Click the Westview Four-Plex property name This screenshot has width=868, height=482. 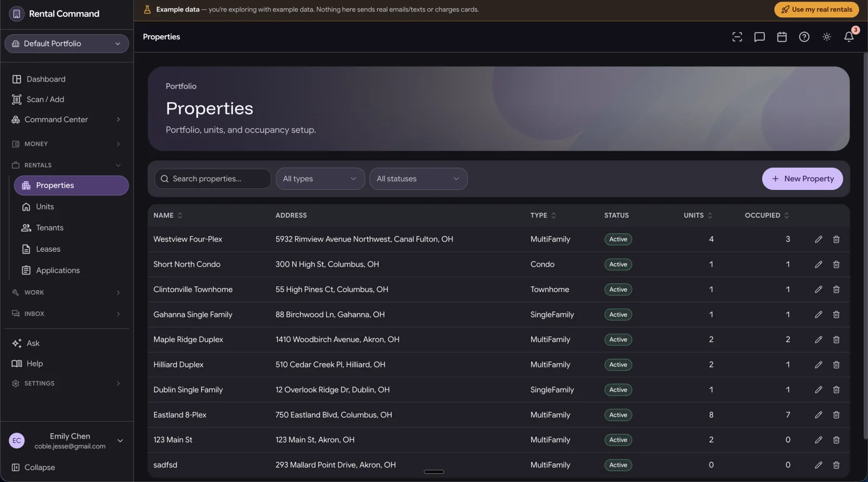pyautogui.click(x=188, y=239)
